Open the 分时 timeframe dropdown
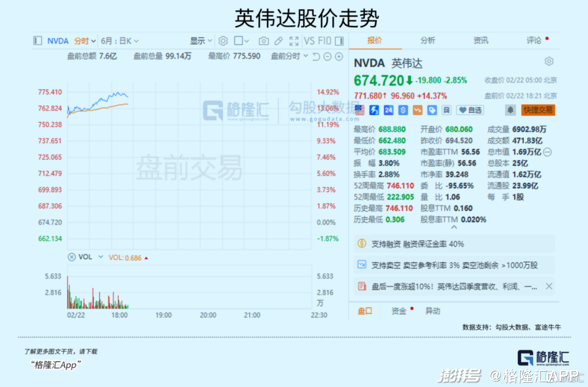588x387 pixels. pyautogui.click(x=85, y=41)
